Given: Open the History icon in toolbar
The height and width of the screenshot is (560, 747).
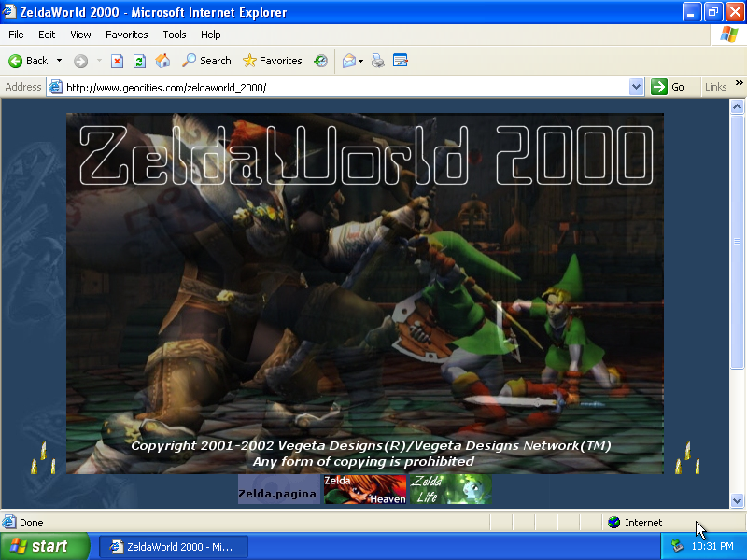Looking at the screenshot, I should click(x=320, y=61).
